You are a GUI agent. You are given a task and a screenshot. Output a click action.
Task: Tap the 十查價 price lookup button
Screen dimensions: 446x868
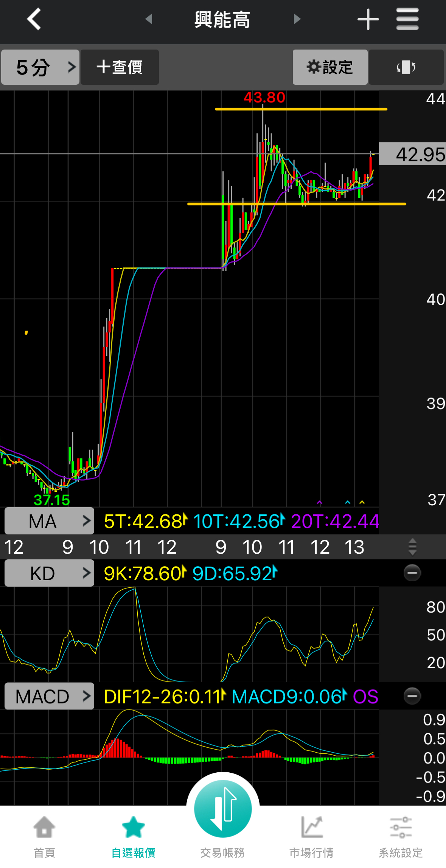point(120,67)
